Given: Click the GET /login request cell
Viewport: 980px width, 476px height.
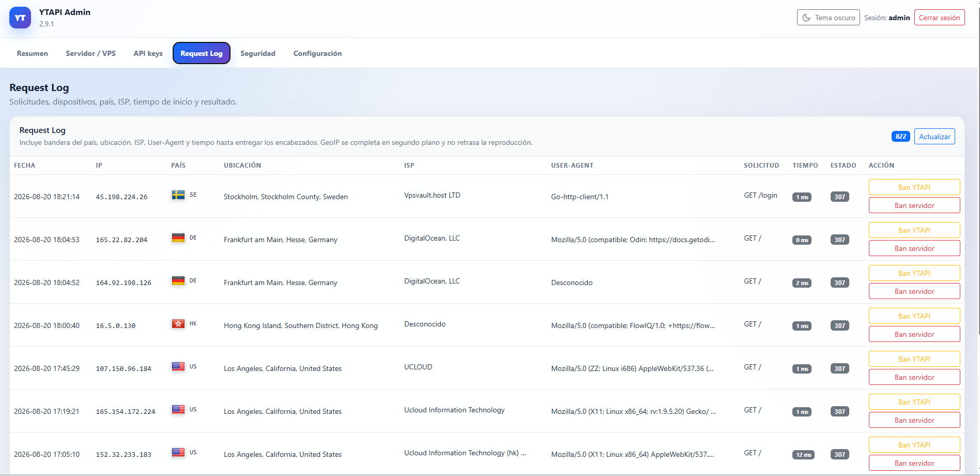Looking at the screenshot, I should (x=760, y=195).
